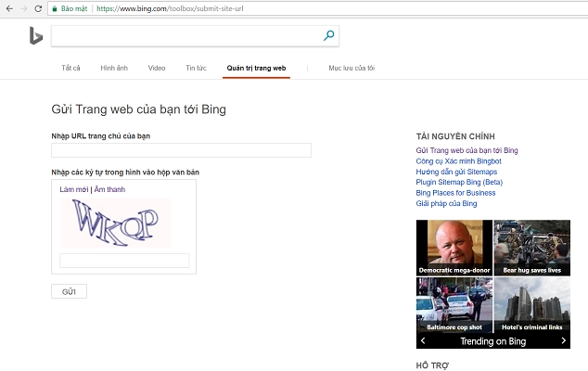Image resolution: width=588 pixels, height=371 pixels.
Task: Open the Bing logo home link
Action: (x=36, y=35)
